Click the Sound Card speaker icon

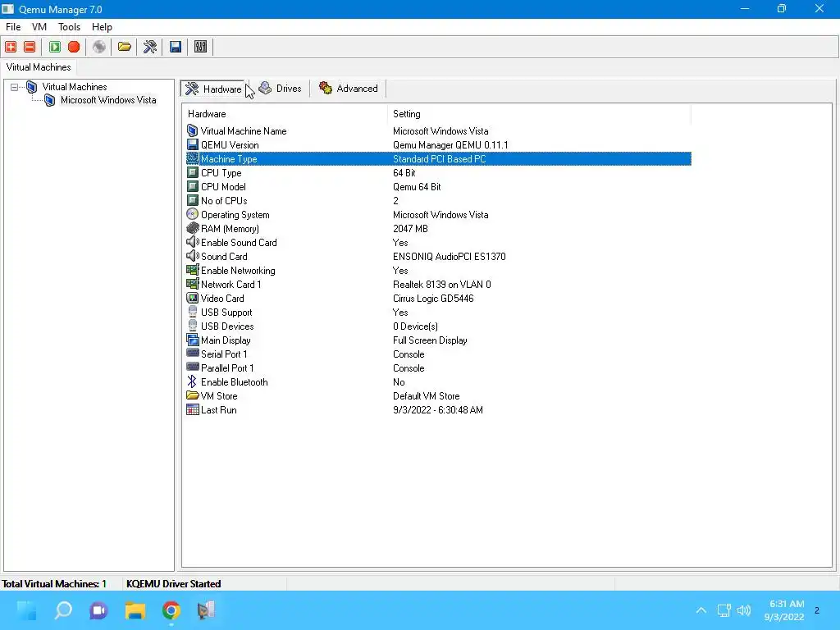[192, 256]
